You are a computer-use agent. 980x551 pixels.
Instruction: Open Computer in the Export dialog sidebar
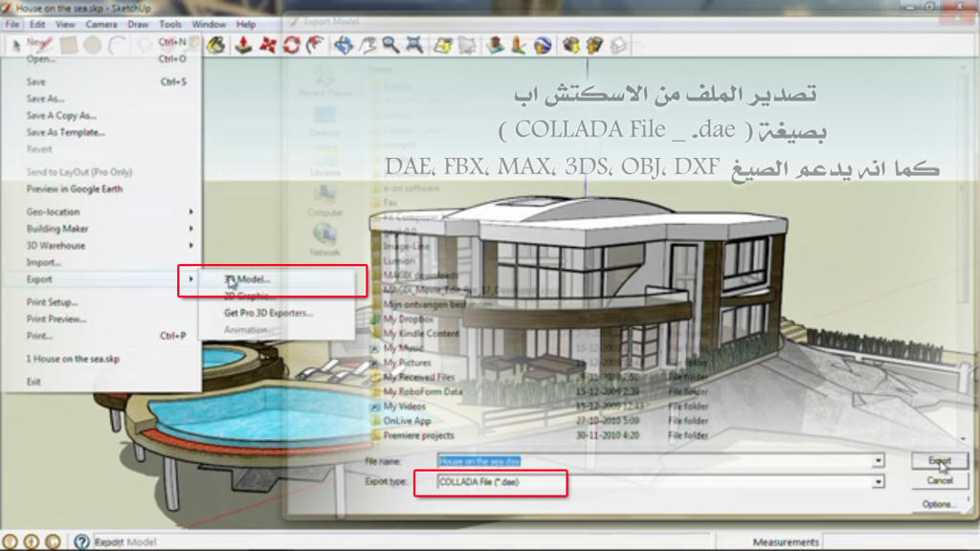point(325,201)
